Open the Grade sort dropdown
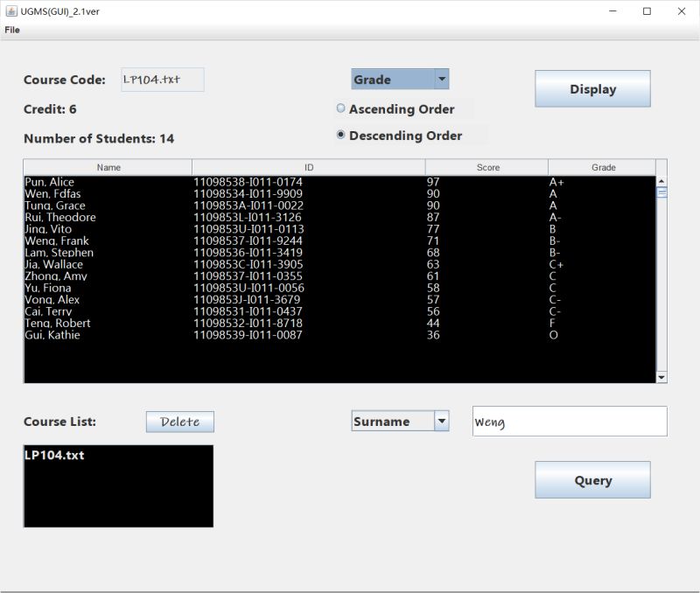 point(400,80)
